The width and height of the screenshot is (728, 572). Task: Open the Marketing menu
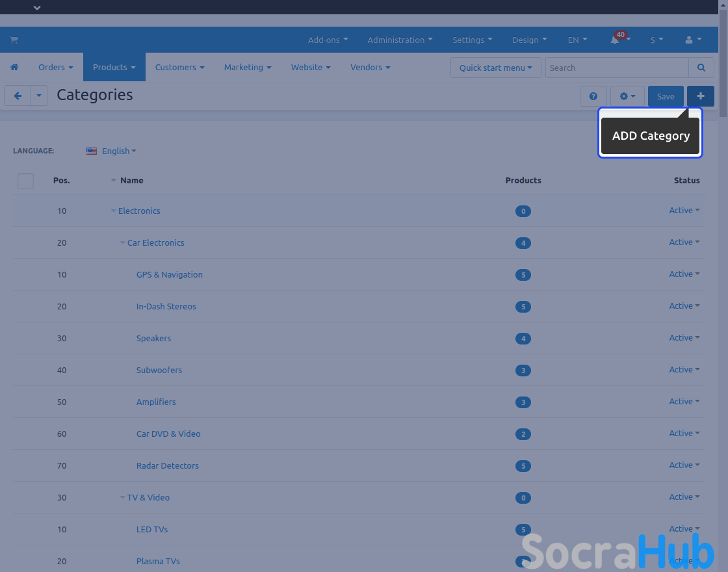(x=247, y=68)
